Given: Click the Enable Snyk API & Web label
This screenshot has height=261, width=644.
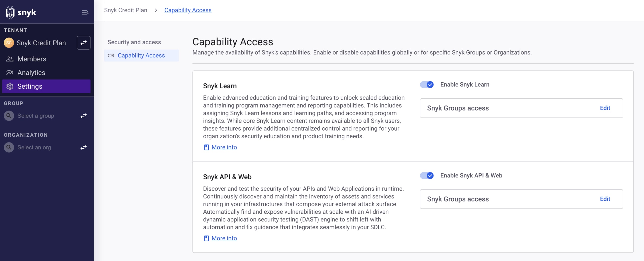Looking at the screenshot, I should tap(471, 175).
